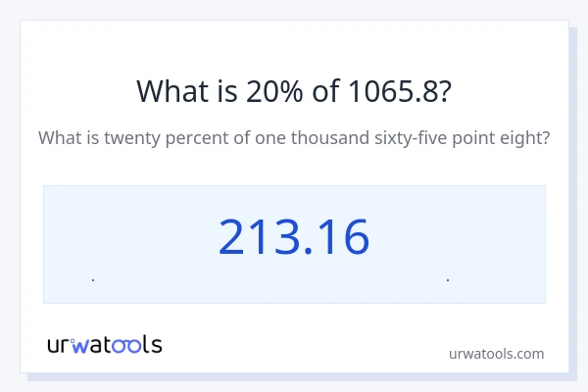This screenshot has width=588, height=392.
Task: Click the question mark ending the main heading
Action: (445, 91)
